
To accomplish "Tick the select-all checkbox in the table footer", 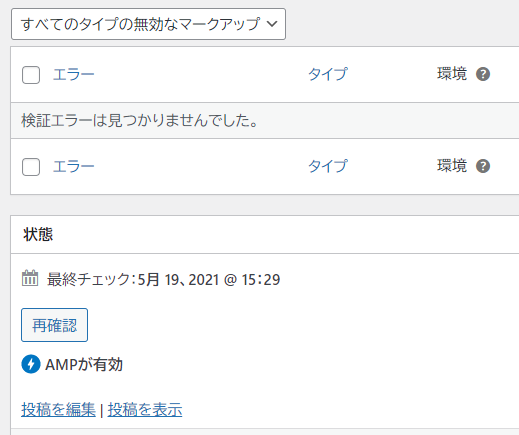I will tap(31, 167).
